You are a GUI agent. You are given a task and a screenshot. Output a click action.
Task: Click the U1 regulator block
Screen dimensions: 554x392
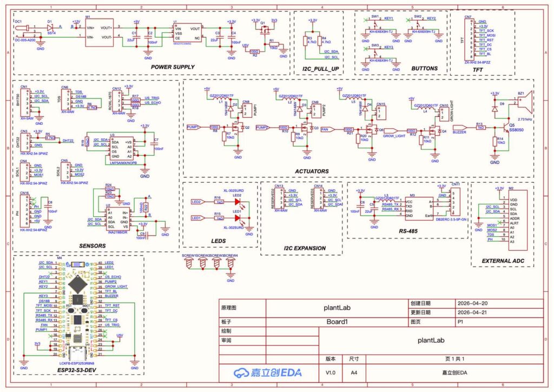(x=187, y=33)
